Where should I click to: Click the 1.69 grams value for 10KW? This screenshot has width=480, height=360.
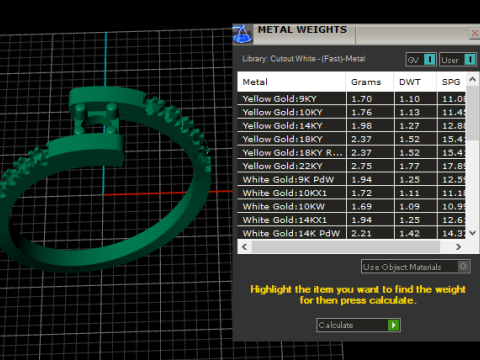(x=362, y=207)
